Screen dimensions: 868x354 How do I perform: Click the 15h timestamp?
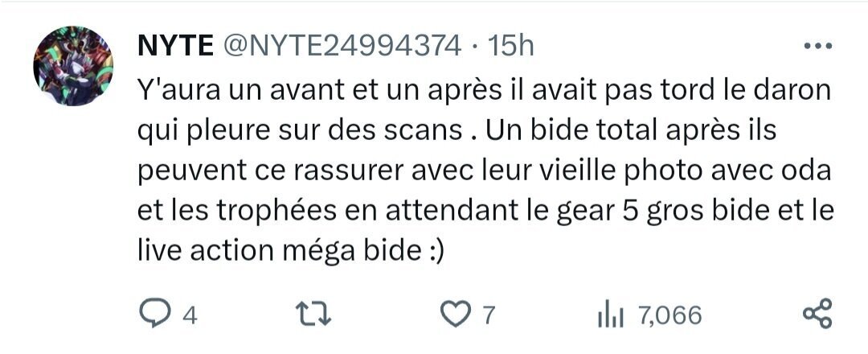pyautogui.click(x=510, y=47)
